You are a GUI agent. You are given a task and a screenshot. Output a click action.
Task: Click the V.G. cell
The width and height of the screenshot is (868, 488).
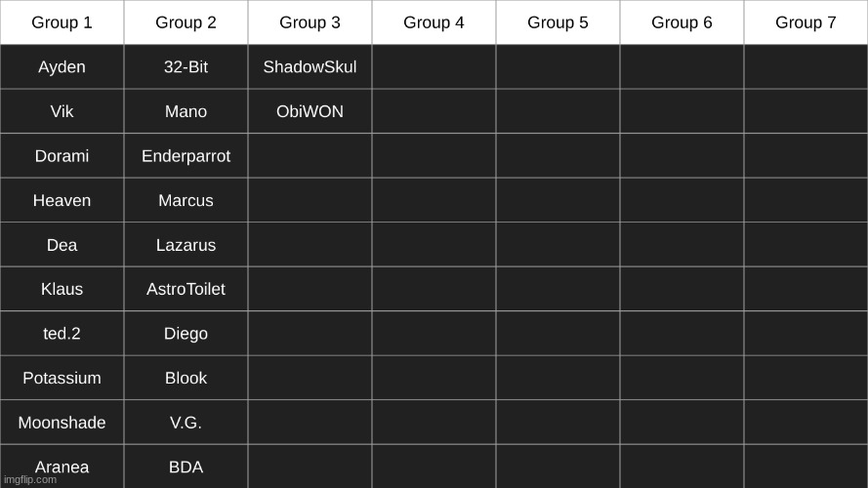(x=186, y=423)
